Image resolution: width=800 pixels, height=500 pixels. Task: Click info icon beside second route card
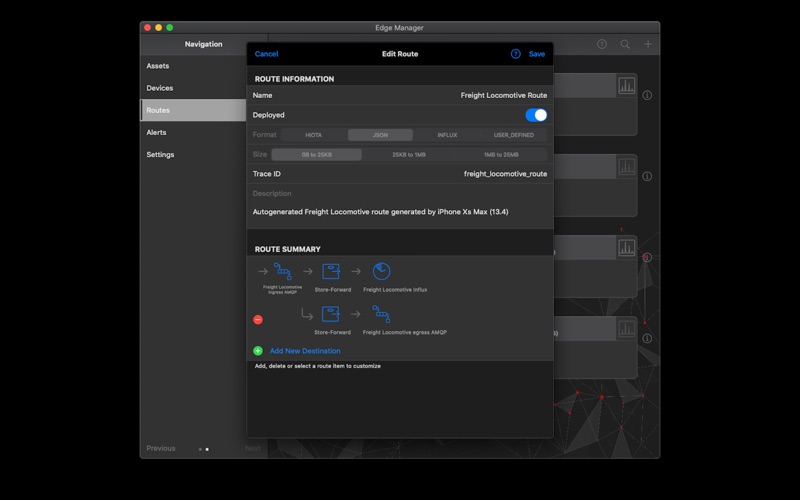coord(647,177)
